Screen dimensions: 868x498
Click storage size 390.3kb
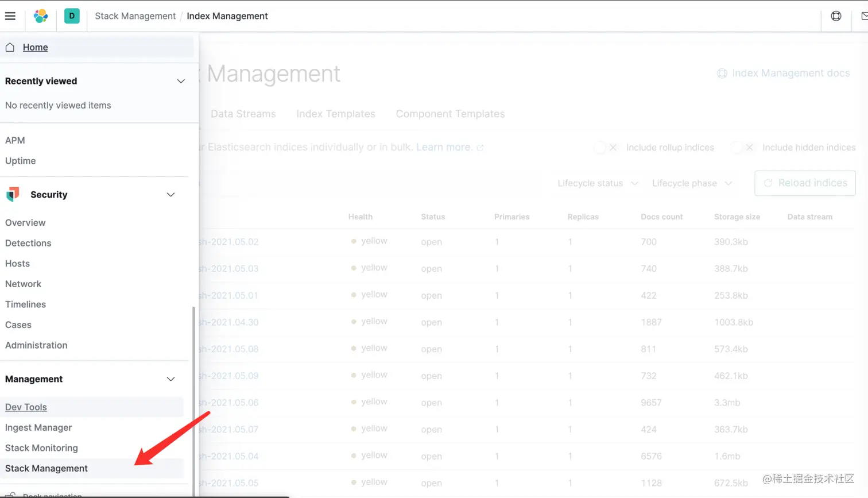pos(731,242)
